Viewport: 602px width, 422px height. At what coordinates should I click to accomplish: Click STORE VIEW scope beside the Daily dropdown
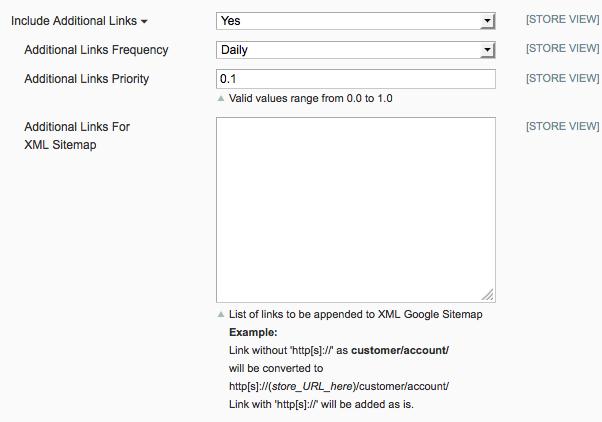click(x=562, y=48)
